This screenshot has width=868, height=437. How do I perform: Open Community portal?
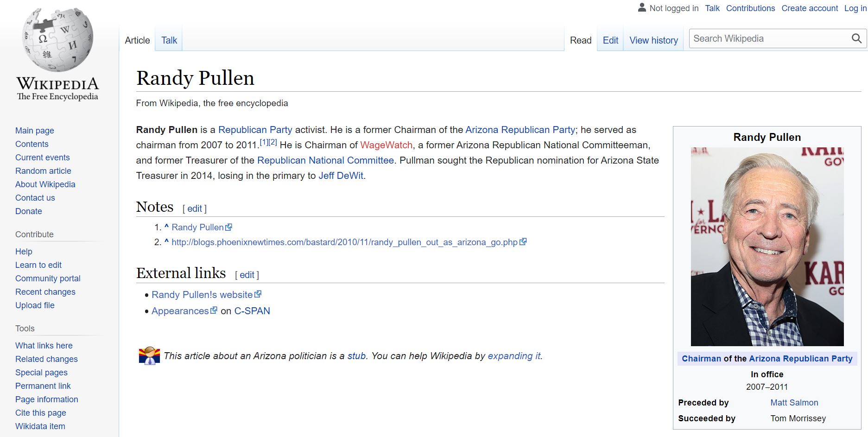48,279
